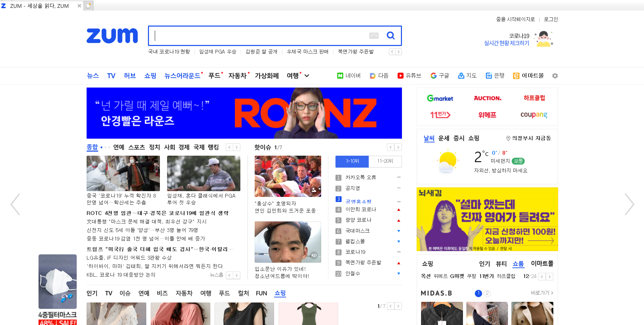The height and width of the screenshot is (325, 644).
Task: Click the location pin icon beside 의정부시 자금동
Action: coord(508,138)
